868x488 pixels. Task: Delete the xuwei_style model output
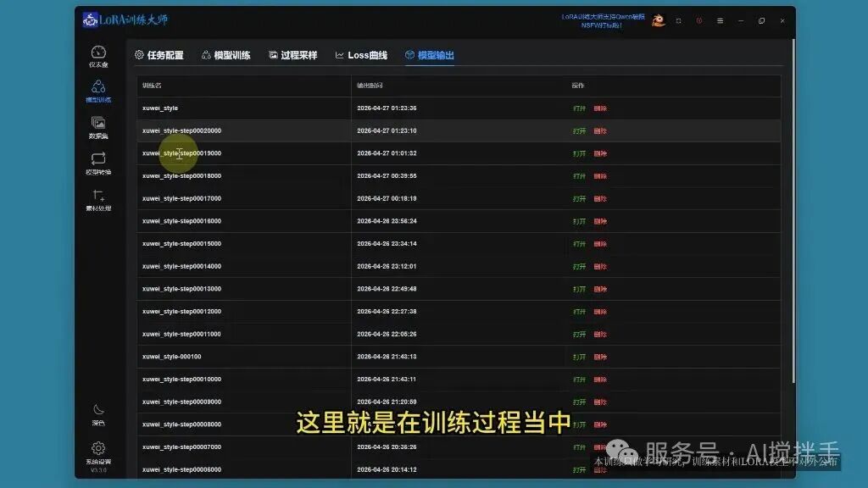600,108
